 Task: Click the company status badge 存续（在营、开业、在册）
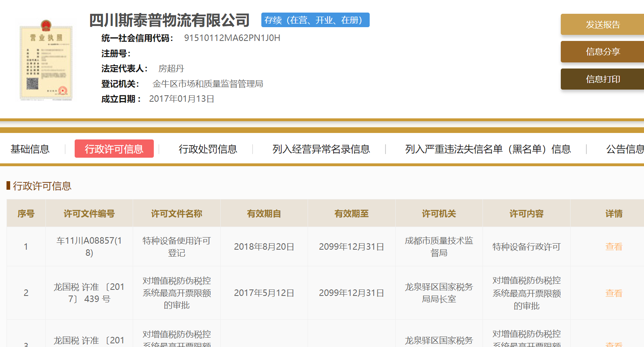pos(315,20)
